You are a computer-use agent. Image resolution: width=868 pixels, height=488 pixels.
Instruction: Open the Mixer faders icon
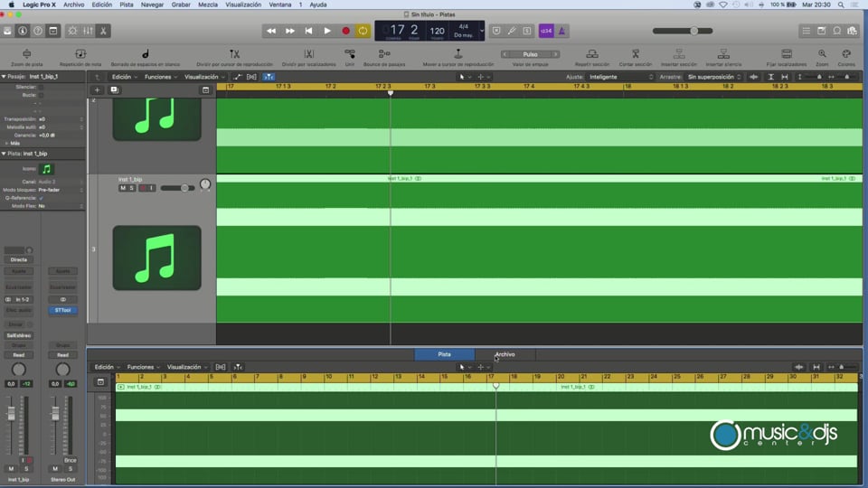(88, 31)
